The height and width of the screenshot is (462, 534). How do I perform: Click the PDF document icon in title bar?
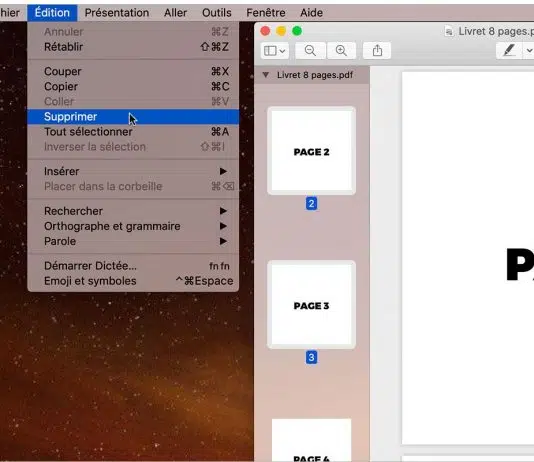coord(449,31)
